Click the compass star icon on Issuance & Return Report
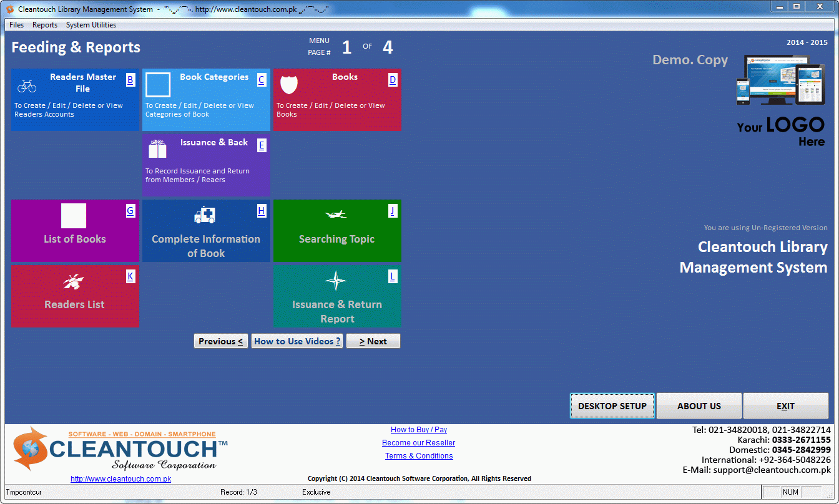Image resolution: width=839 pixels, height=504 pixels. pyautogui.click(x=336, y=281)
